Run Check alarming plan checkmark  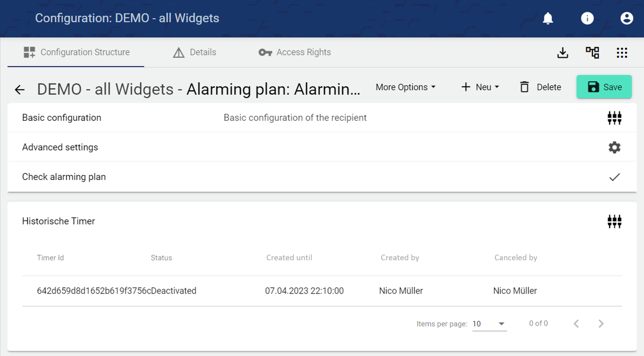[x=614, y=177]
